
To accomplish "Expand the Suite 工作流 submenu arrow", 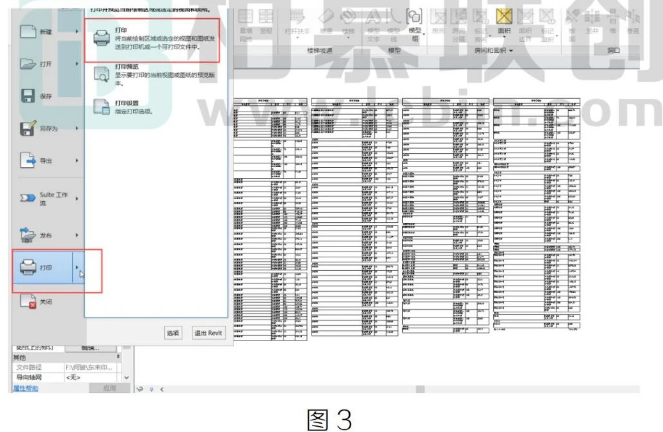I will click(x=77, y=198).
